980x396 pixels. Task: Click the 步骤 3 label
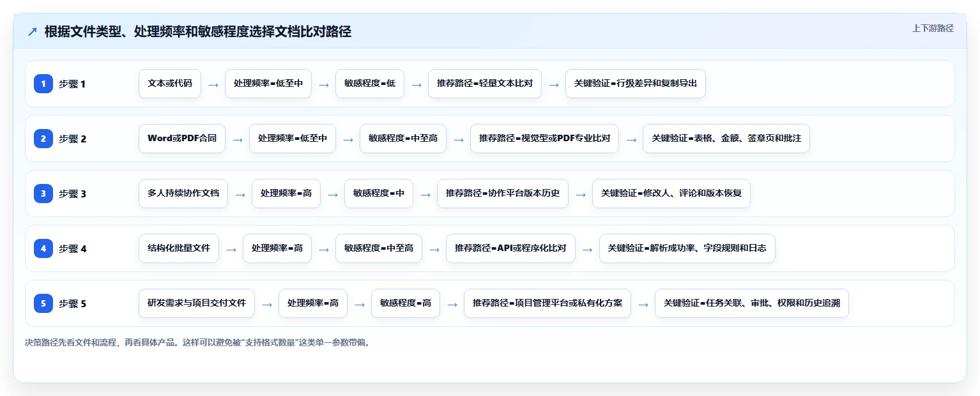pyautogui.click(x=72, y=194)
